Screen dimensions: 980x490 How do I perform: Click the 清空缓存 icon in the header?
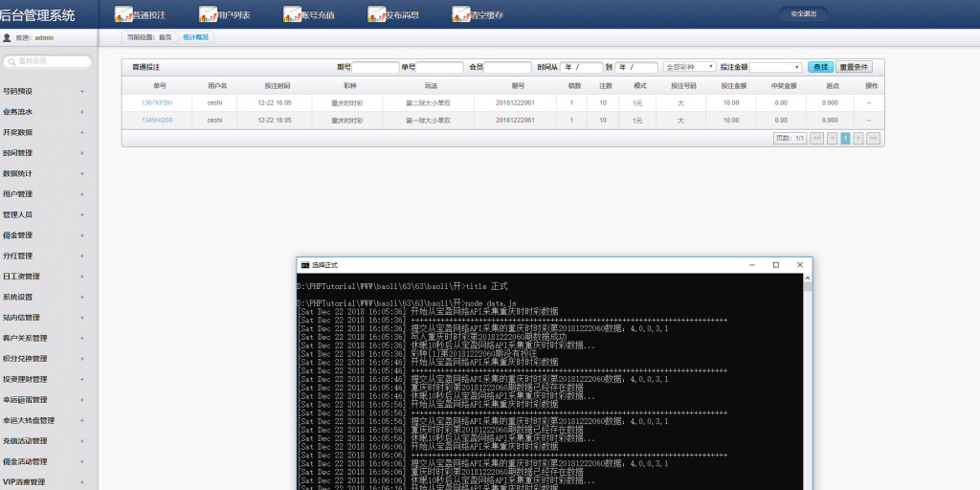click(x=462, y=14)
